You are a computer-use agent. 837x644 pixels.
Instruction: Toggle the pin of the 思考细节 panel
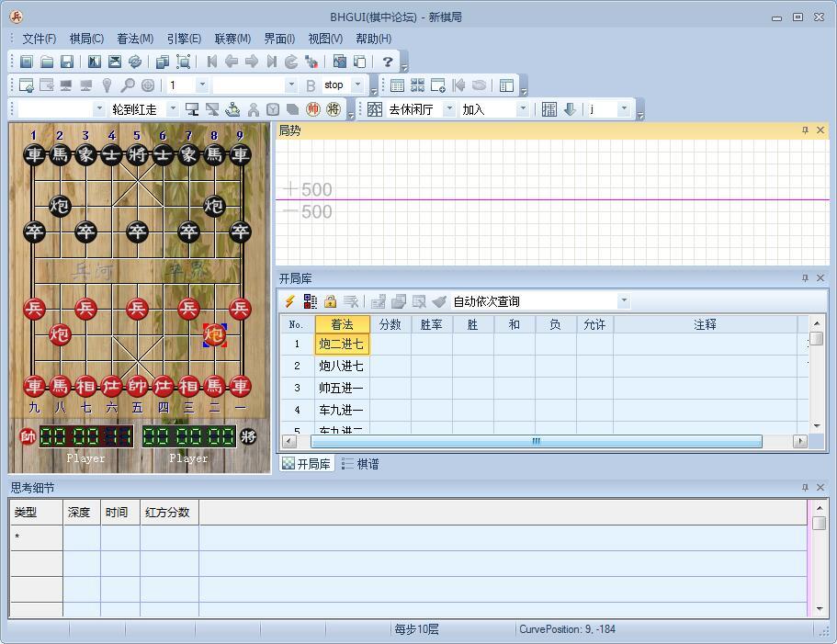pyautogui.click(x=805, y=487)
